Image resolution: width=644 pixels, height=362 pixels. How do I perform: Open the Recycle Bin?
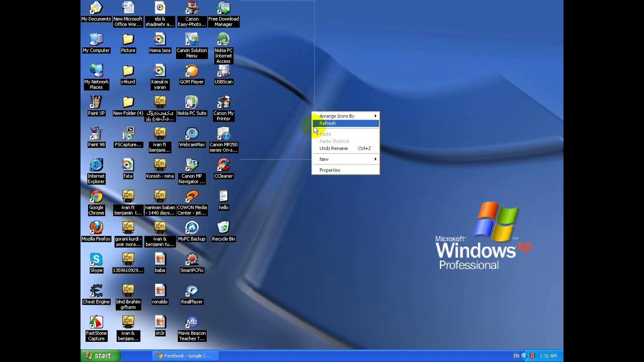point(223,228)
